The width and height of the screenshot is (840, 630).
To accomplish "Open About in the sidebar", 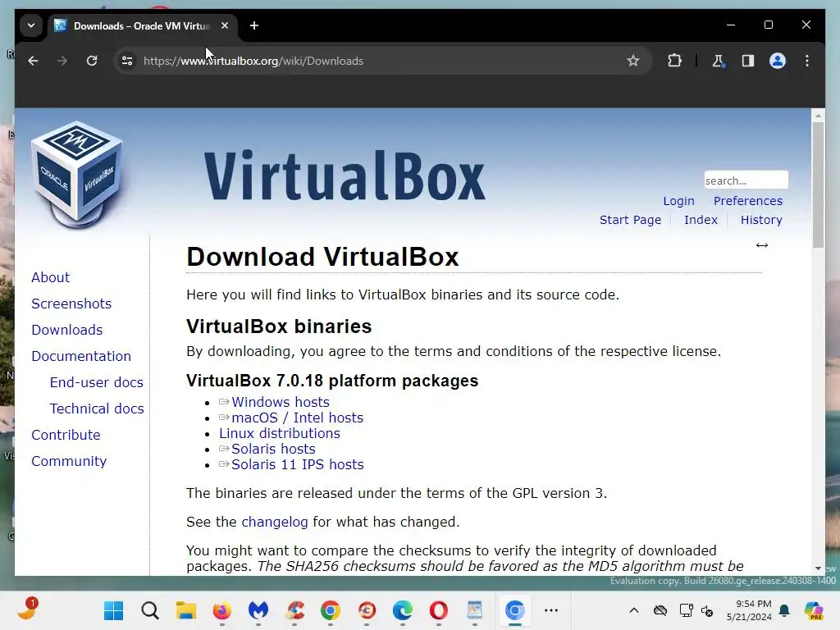I will pos(50,277).
